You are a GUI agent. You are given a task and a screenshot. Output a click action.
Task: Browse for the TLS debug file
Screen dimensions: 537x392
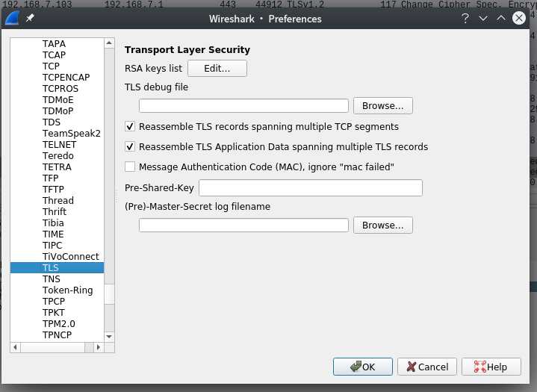[x=383, y=106]
